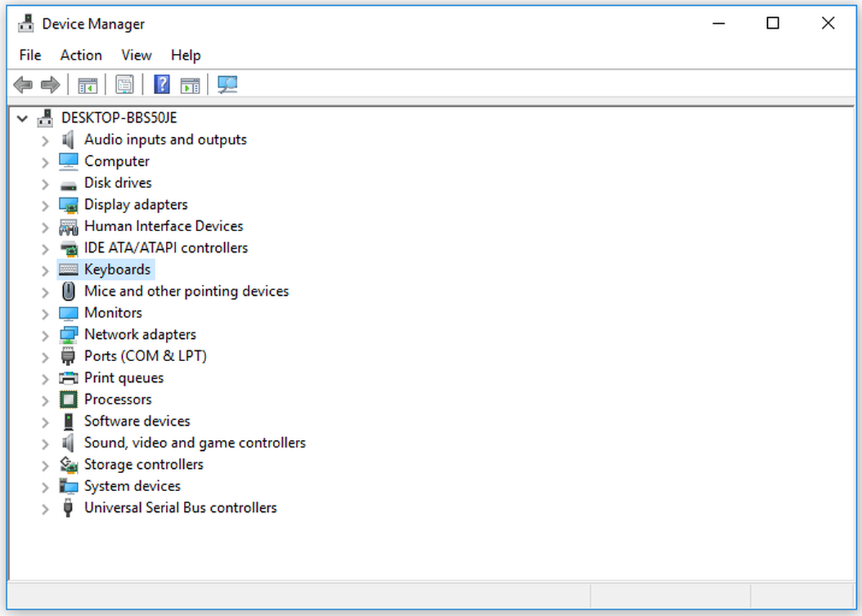
Task: Collapse the DESKTOP-BBS50JE root node
Action: (x=24, y=118)
